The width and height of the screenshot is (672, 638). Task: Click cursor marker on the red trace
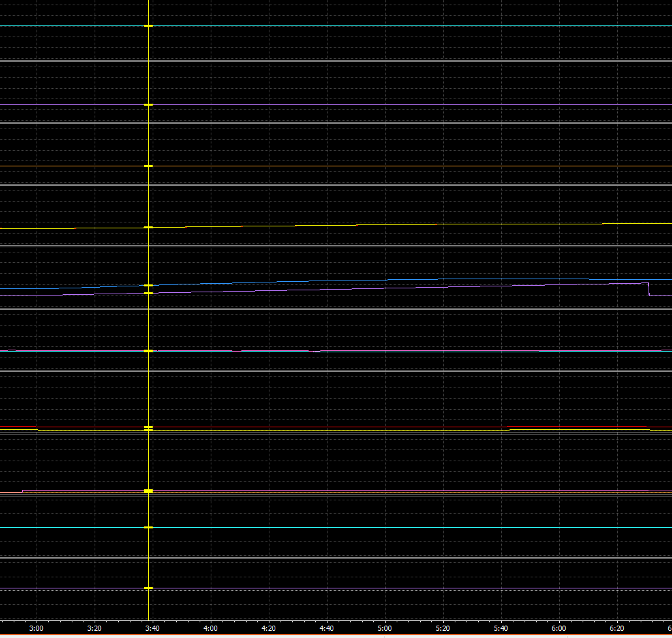[x=148, y=427]
